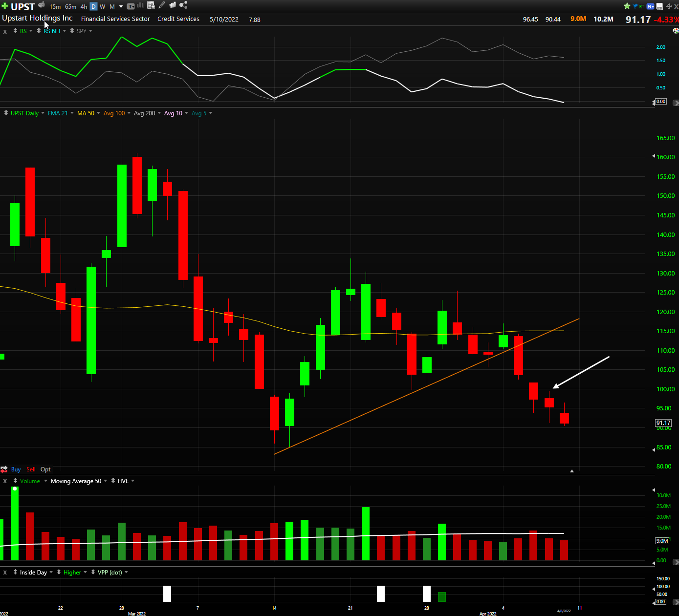
Task: Click the Opt button
Action: 45,469
